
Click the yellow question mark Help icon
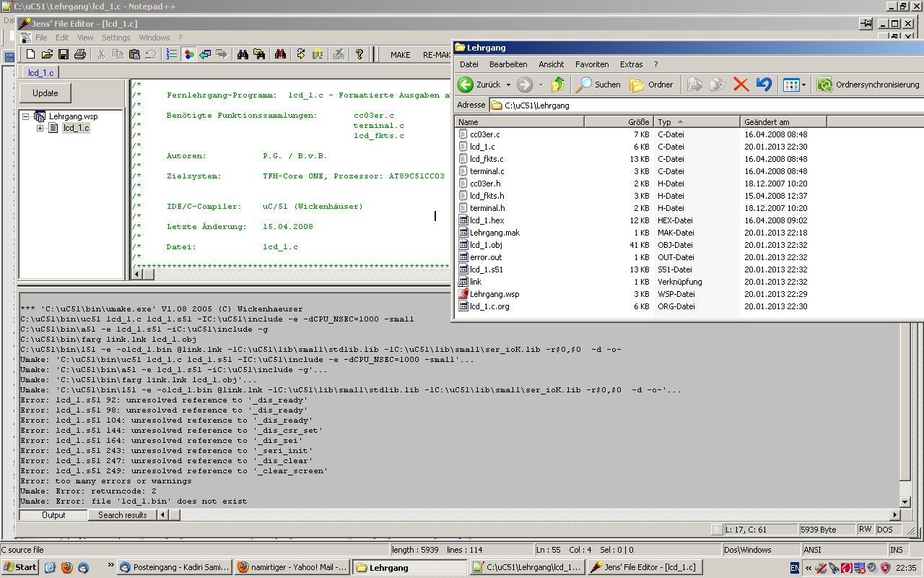[359, 54]
